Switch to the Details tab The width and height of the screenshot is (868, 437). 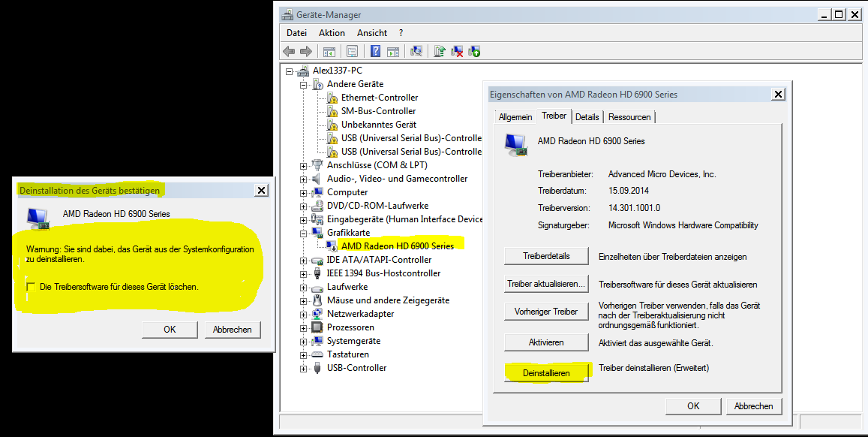(587, 117)
